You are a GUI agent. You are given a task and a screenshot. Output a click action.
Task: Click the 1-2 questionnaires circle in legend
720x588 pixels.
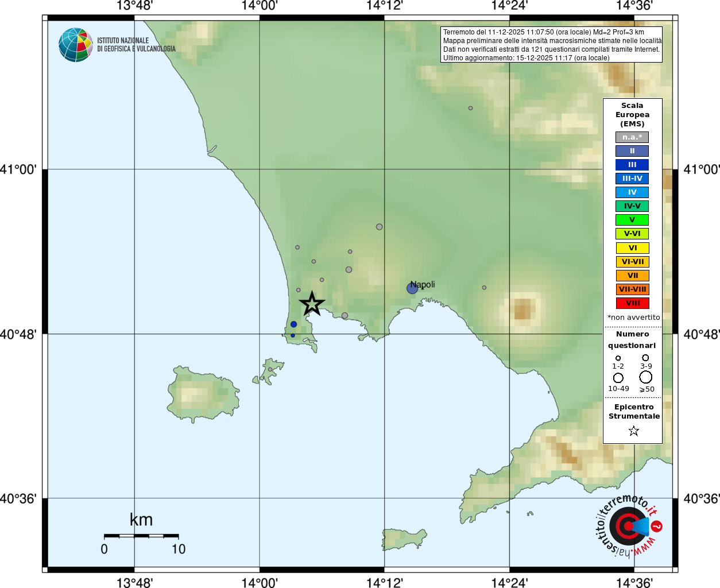pyautogui.click(x=618, y=358)
